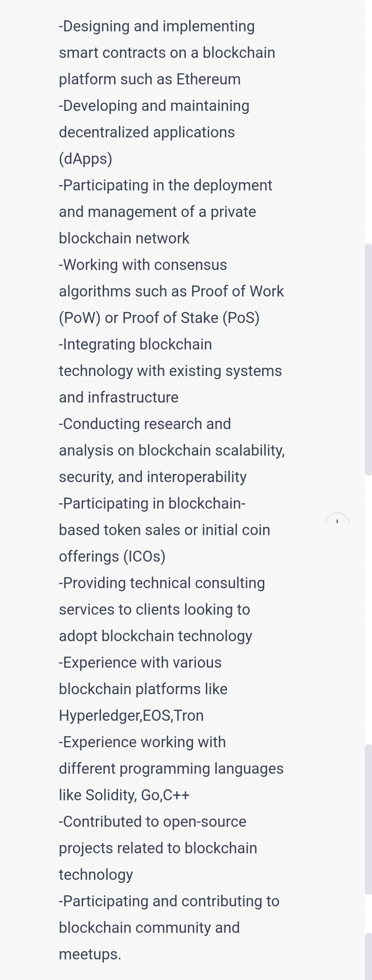Click the 'Contributed to open-source' line

(x=152, y=822)
